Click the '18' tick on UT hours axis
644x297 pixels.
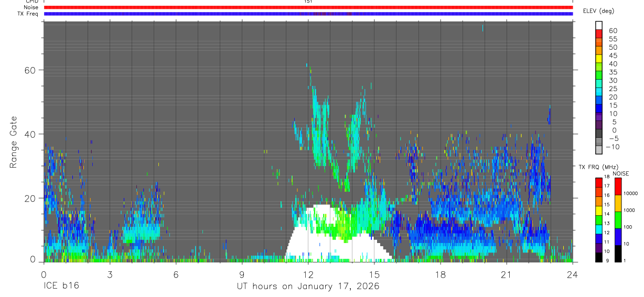[441, 274]
